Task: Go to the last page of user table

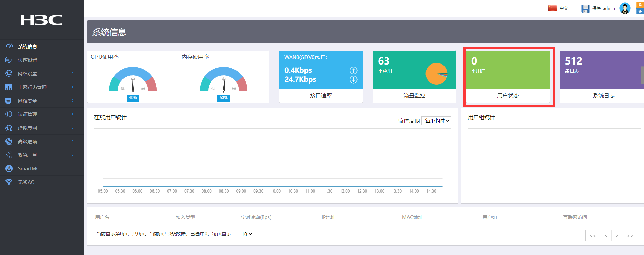Action: tap(630, 236)
